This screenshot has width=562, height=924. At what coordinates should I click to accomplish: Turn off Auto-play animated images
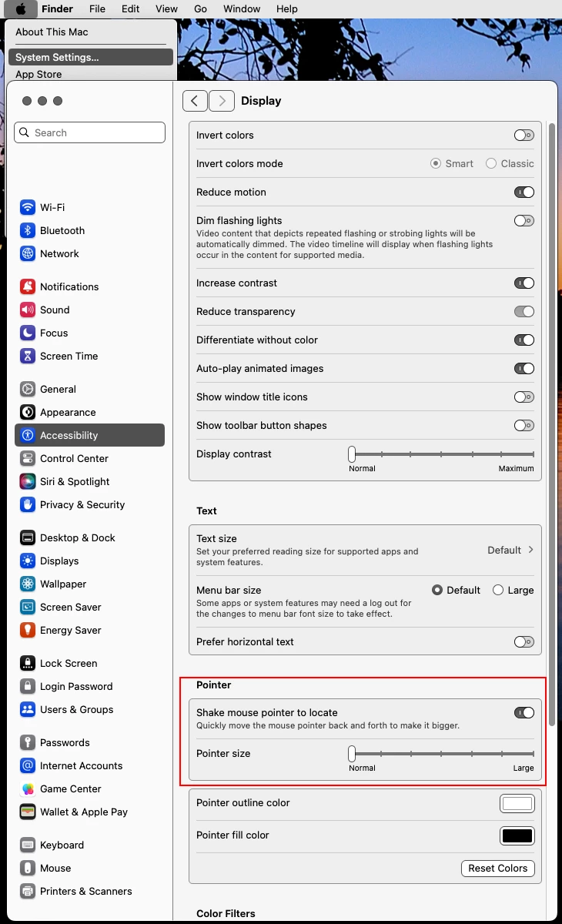(x=524, y=368)
